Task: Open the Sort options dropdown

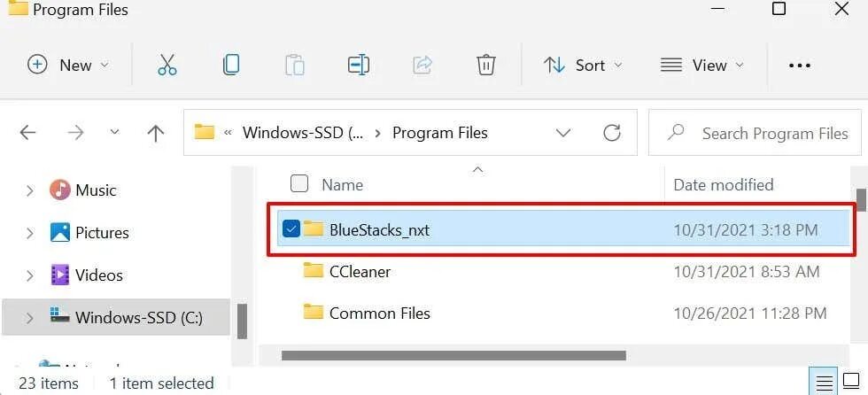Action: [583, 65]
